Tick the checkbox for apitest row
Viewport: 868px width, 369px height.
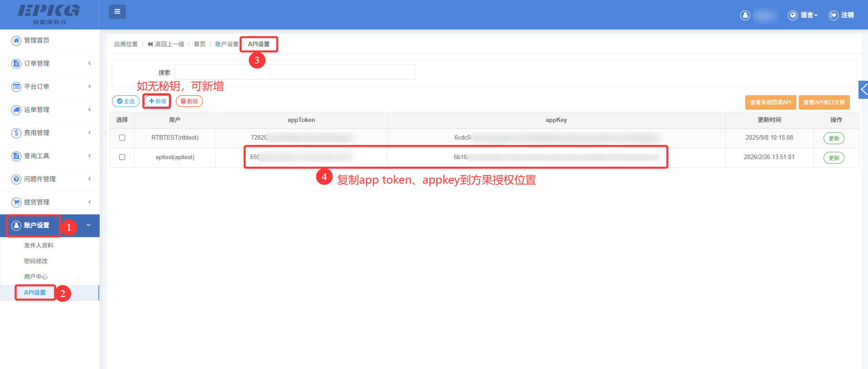pyautogui.click(x=122, y=157)
